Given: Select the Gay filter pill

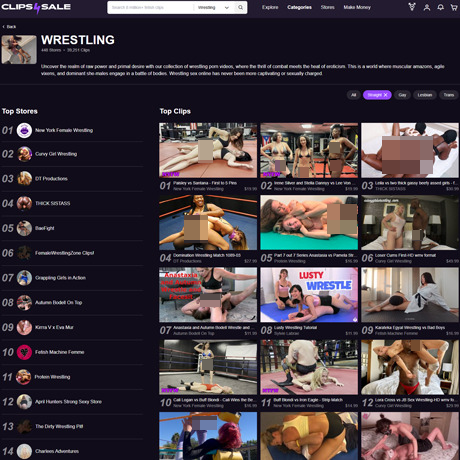Looking at the screenshot, I should (x=402, y=95).
